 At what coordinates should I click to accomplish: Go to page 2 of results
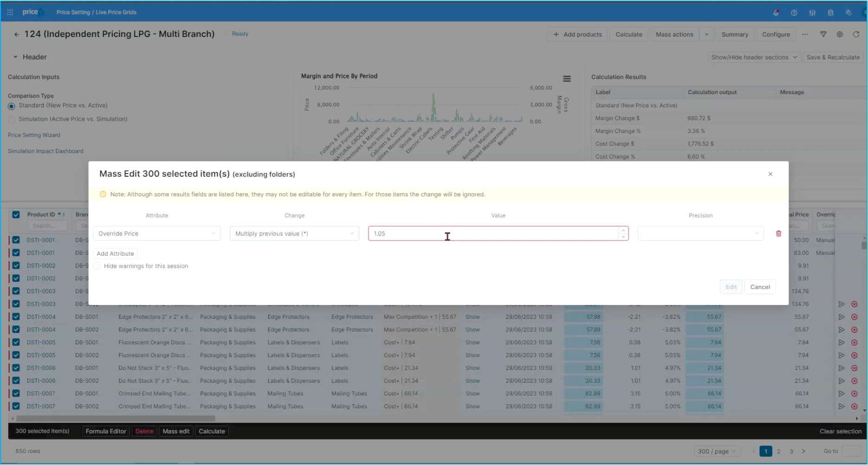click(x=779, y=451)
